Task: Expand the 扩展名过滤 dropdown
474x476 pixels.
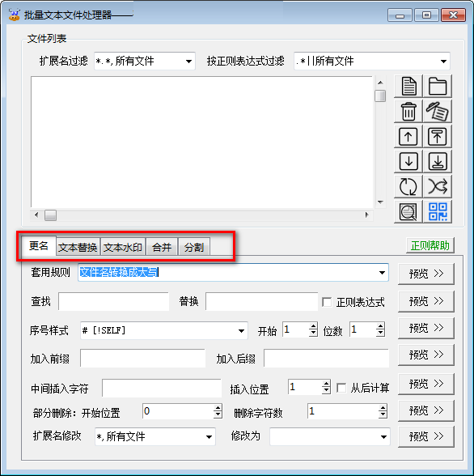Action: 188,62
